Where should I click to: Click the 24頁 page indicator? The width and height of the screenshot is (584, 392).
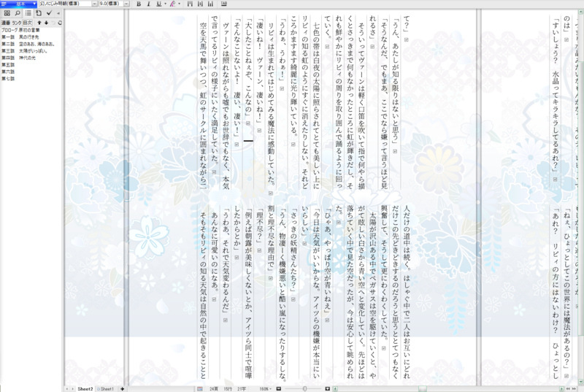click(214, 388)
